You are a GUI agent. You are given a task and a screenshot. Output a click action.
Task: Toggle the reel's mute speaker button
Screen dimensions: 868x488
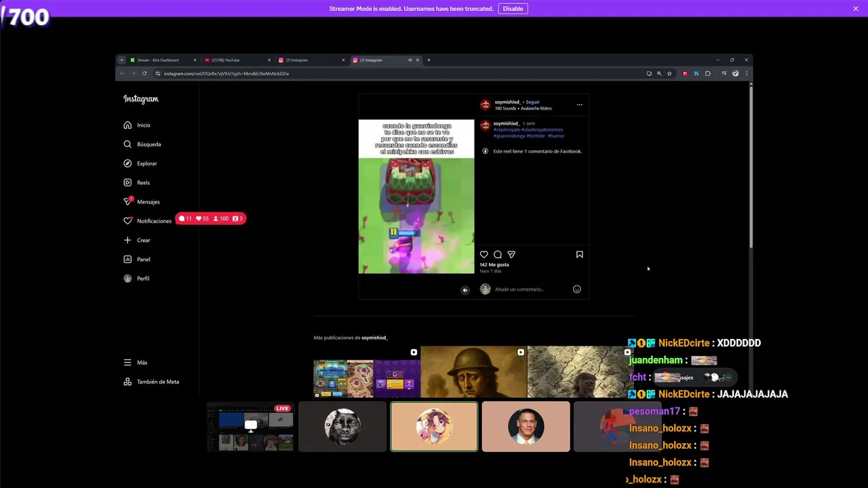click(465, 290)
